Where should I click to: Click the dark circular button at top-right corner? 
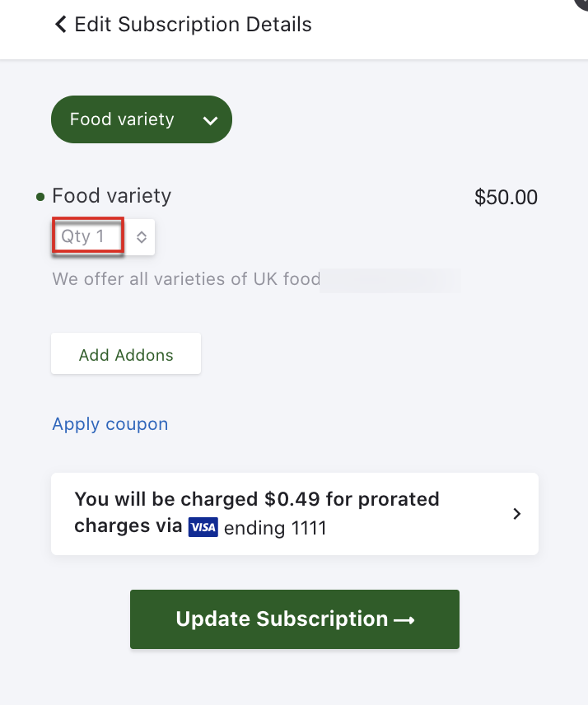pos(581,3)
